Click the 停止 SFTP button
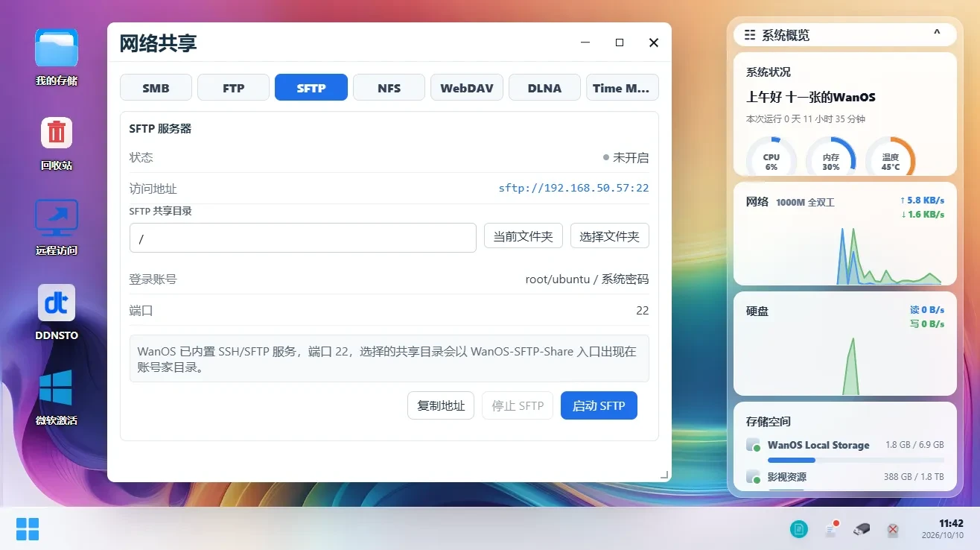 [x=518, y=405]
